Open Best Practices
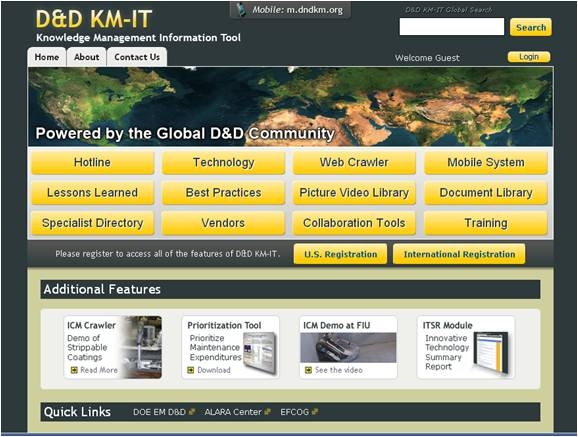The width and height of the screenshot is (578, 437). click(223, 193)
